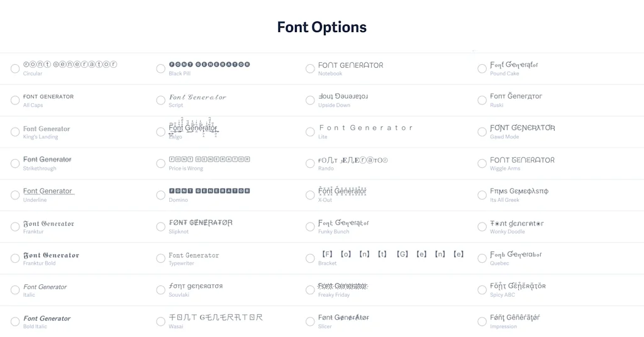This screenshot has width=644, height=337.
Task: Select the Franktur Bold radio button
Action: pyautogui.click(x=15, y=258)
